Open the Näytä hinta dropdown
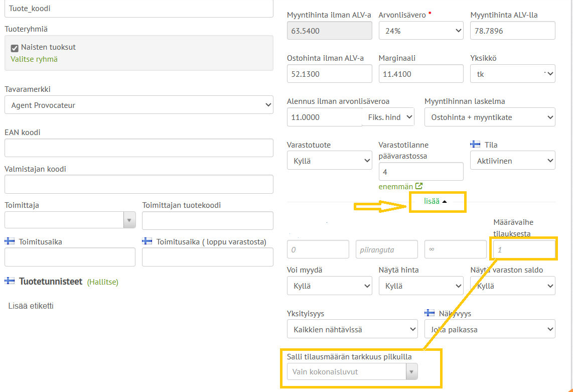The image size is (573, 392). tap(421, 286)
